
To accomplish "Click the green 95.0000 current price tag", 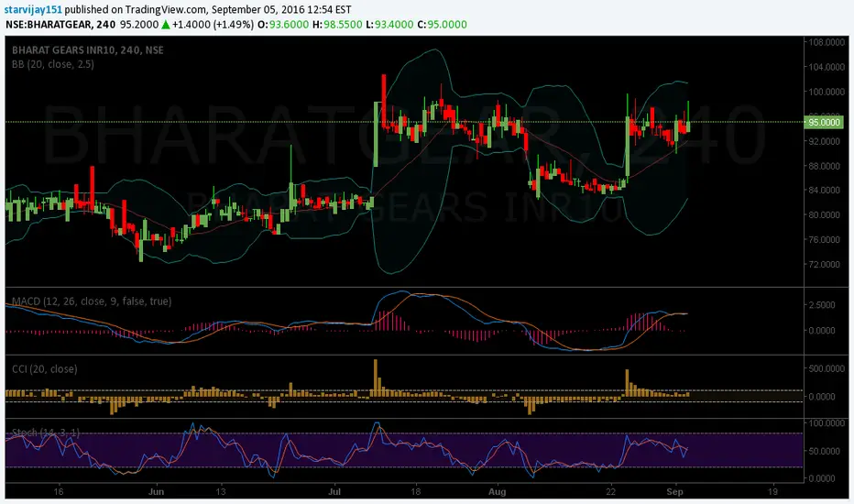I will point(824,123).
